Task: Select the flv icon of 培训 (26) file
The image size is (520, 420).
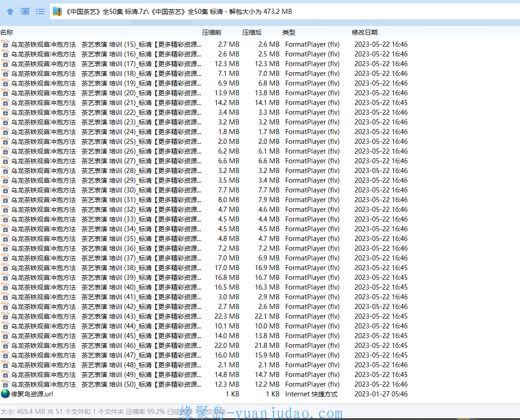Action: (x=5, y=151)
